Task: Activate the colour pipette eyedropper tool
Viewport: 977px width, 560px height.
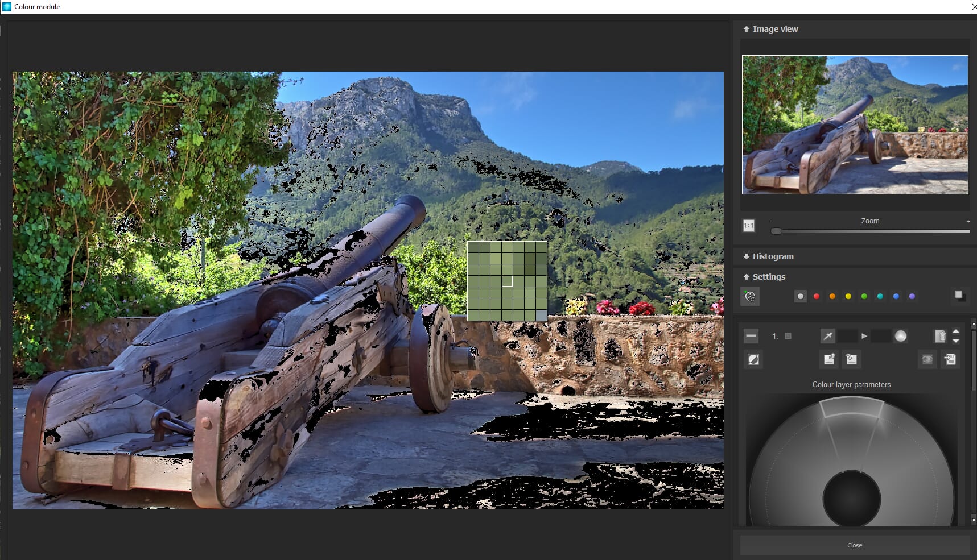Action: click(828, 336)
